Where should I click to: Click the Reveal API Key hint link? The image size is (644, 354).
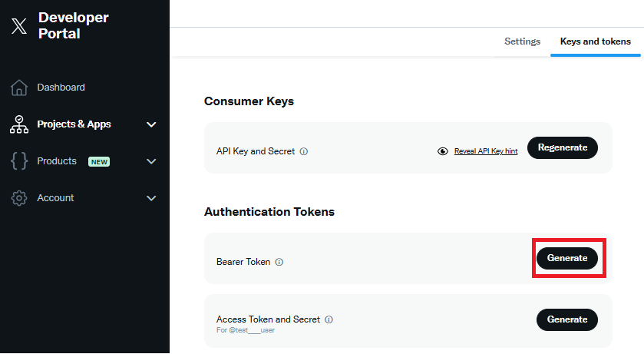486,151
